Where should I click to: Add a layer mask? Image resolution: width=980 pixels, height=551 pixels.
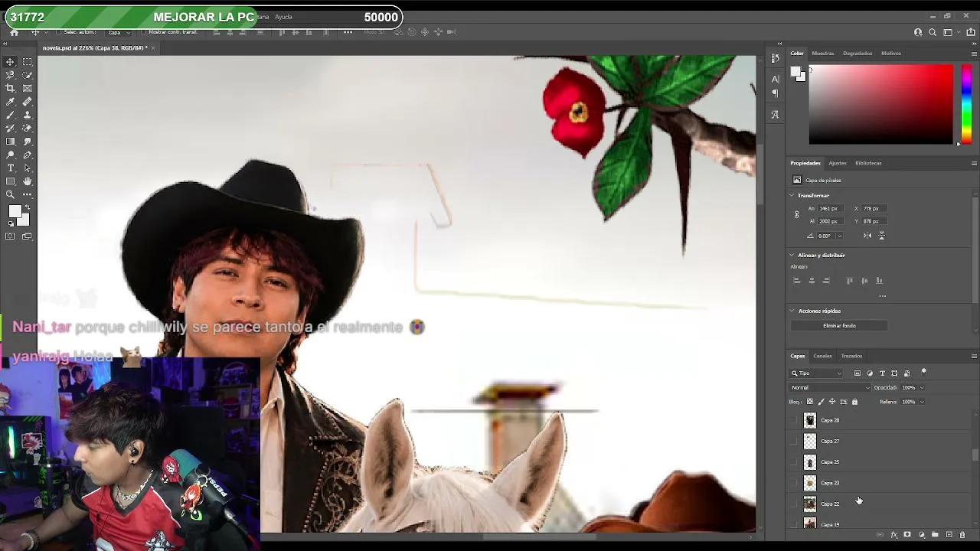pyautogui.click(x=907, y=535)
